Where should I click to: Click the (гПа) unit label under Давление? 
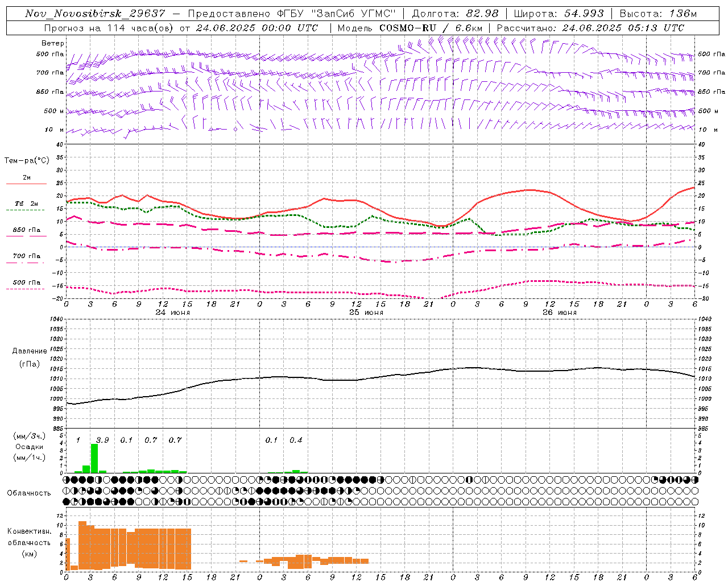(30, 364)
